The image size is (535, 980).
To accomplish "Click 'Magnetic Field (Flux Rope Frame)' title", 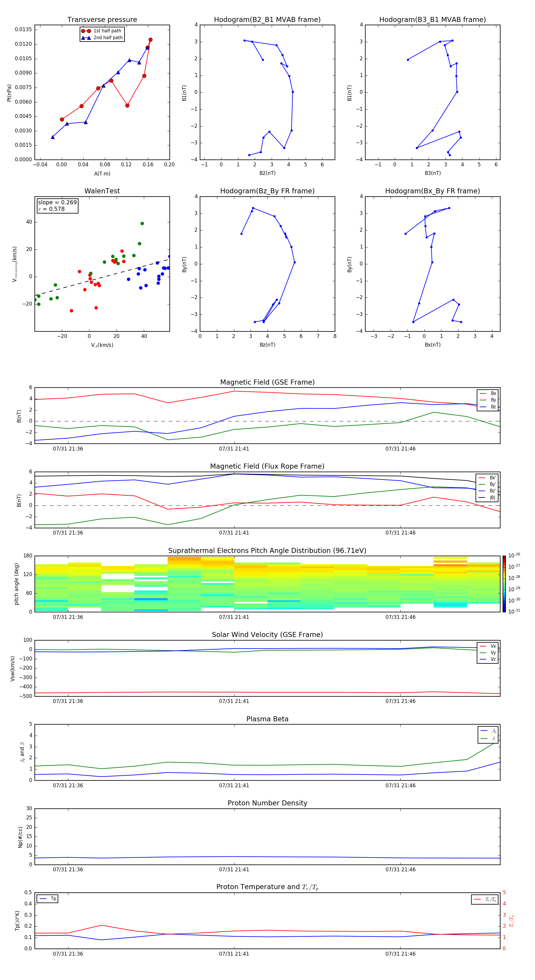I will click(267, 467).
